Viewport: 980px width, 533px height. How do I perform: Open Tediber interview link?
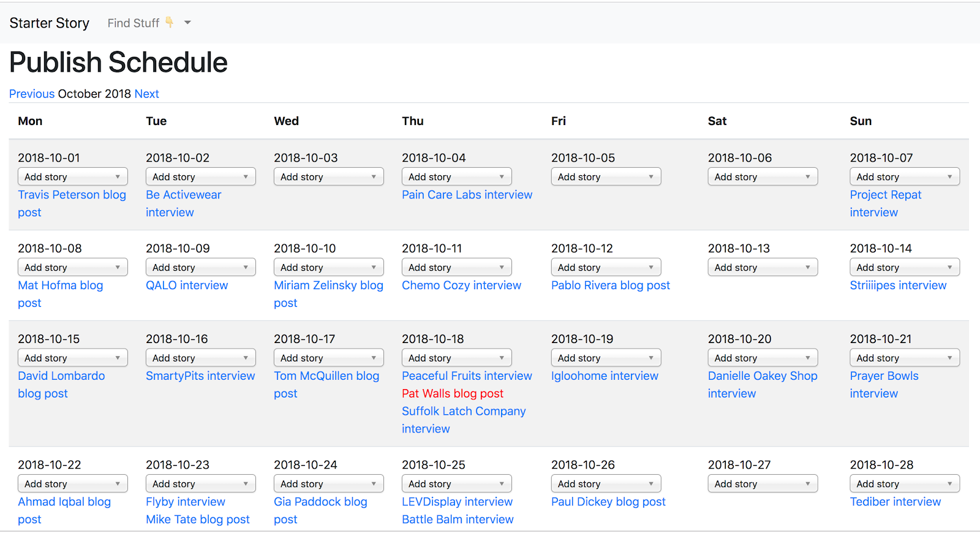pos(895,502)
